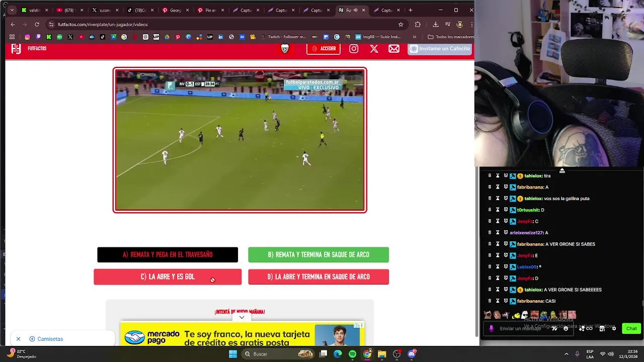
Task: Open the chat settings gear icon
Action: click(x=614, y=328)
